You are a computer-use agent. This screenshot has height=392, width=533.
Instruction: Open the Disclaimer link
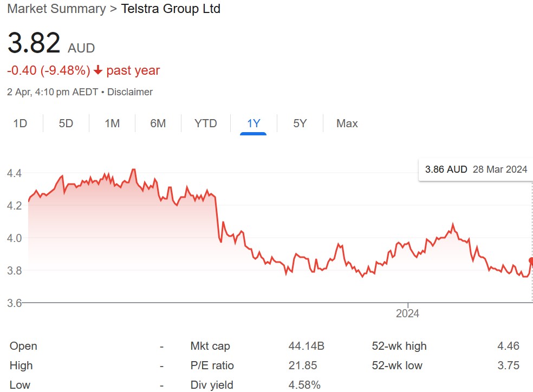[x=130, y=92]
